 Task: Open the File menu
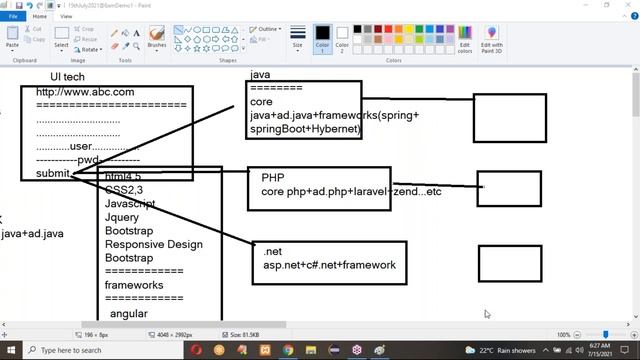click(13, 16)
